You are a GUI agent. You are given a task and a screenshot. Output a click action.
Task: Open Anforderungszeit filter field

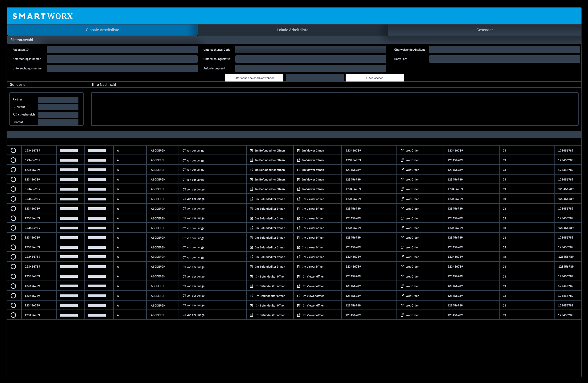point(310,68)
